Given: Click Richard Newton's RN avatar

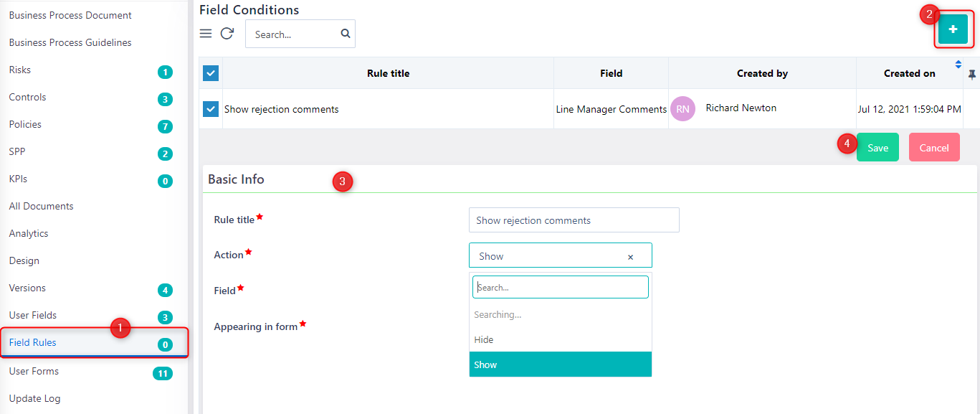Looking at the screenshot, I should tap(682, 108).
